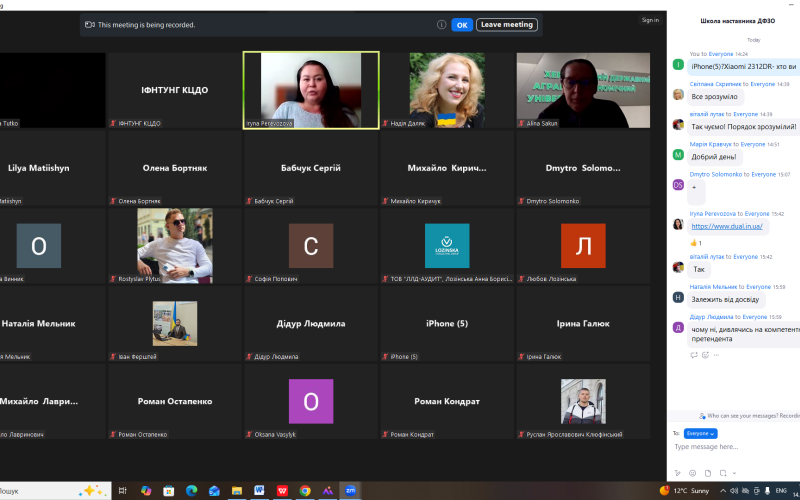Viewport: 800px width, 500px height.
Task: Add emoji reaction to last chat message
Action: (x=706, y=355)
